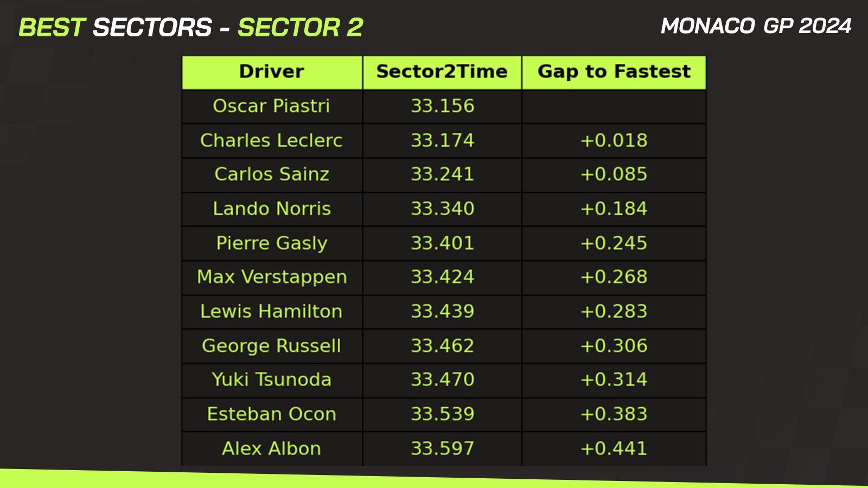The width and height of the screenshot is (868, 488).
Task: Select the Max Verstappen driver cell
Action: point(272,277)
